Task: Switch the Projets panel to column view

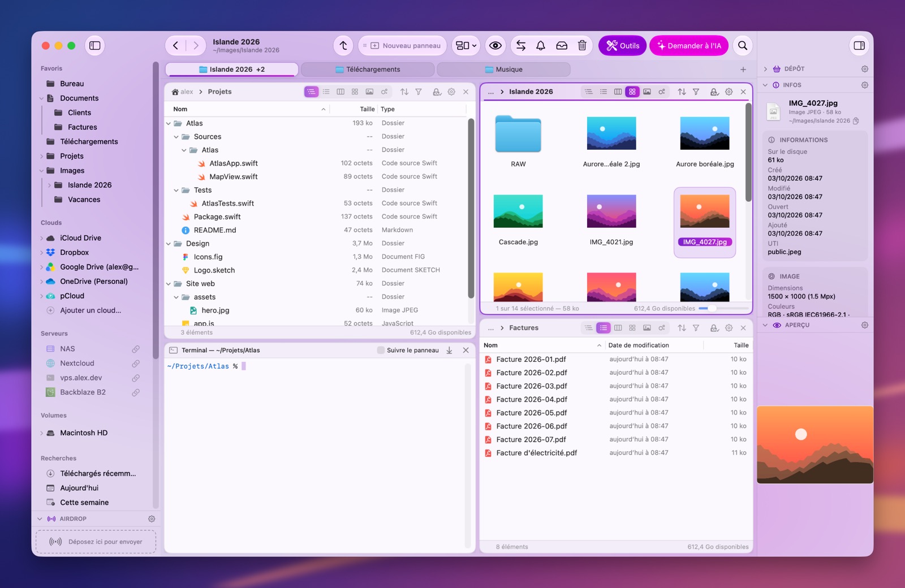Action: [341, 92]
